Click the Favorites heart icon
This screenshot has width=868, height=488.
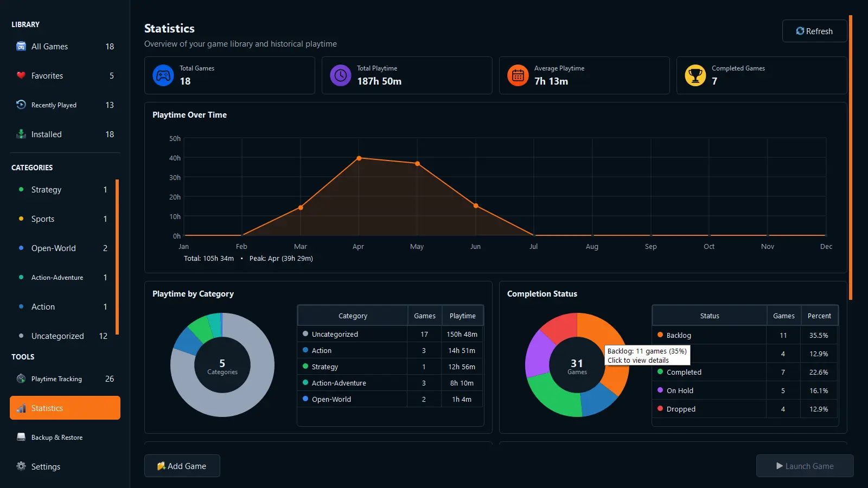click(x=21, y=75)
